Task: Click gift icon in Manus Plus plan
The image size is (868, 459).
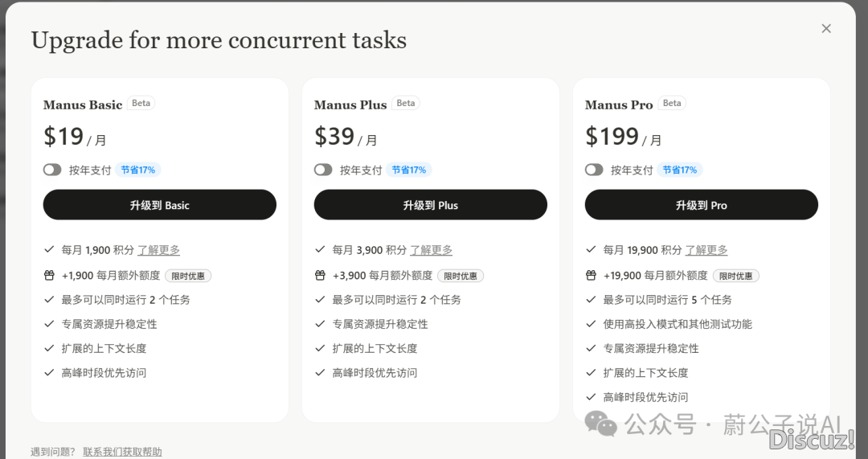Action: point(320,275)
